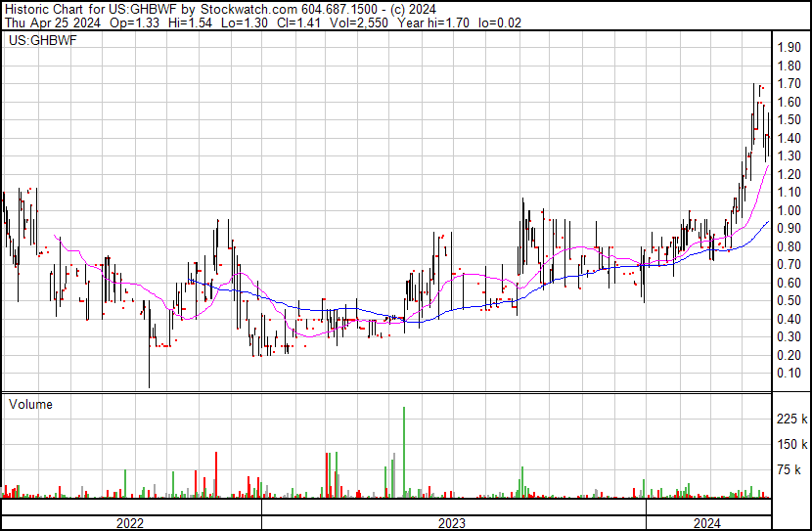Click the 75 k volume axis label

[x=790, y=470]
